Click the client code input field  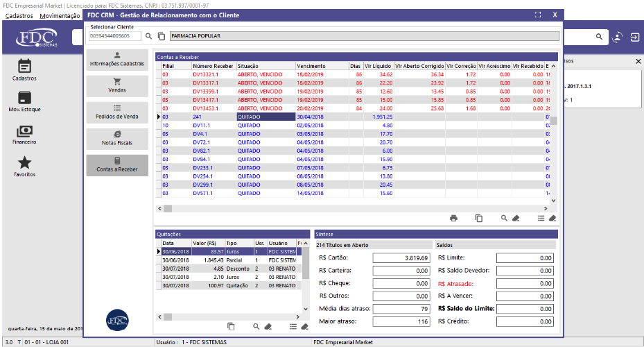[x=115, y=36]
